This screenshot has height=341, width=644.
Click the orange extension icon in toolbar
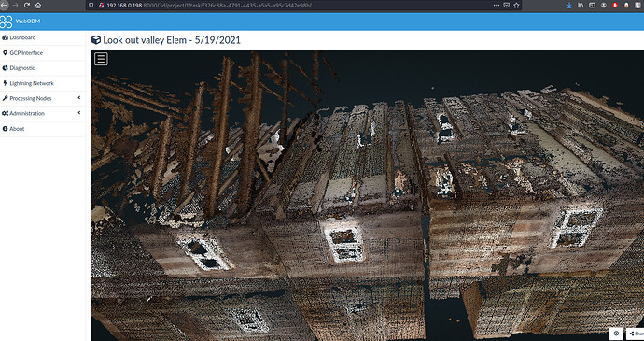point(627,6)
